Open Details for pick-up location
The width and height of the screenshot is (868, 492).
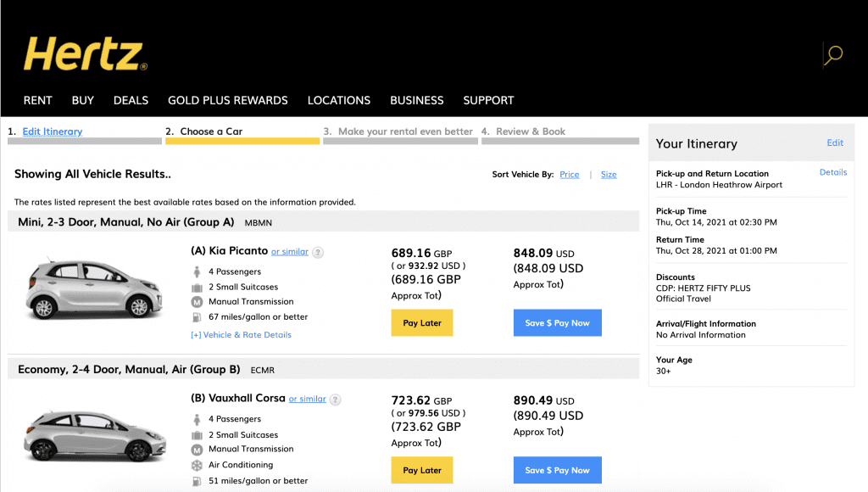coord(833,172)
